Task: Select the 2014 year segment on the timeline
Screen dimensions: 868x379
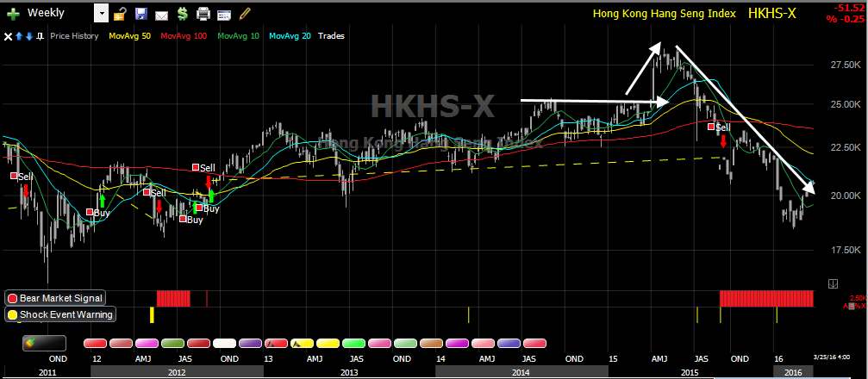Action: point(521,372)
